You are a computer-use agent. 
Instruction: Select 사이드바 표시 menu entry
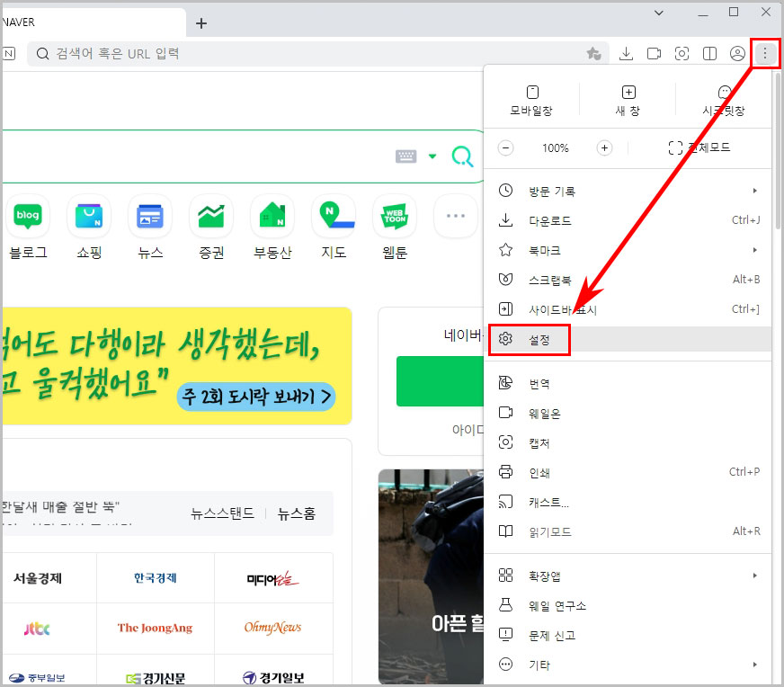[628, 309]
